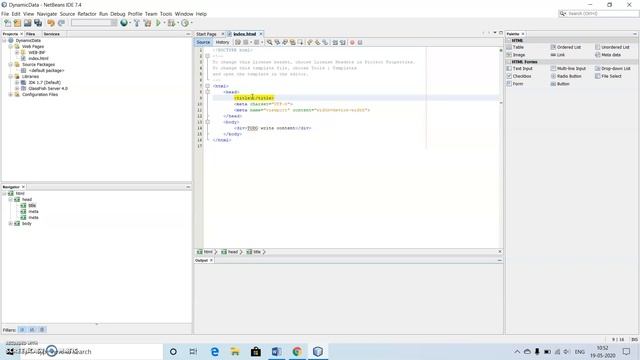Click the Debug Project toolbar icon
The height and width of the screenshot is (360, 640).
point(171,23)
